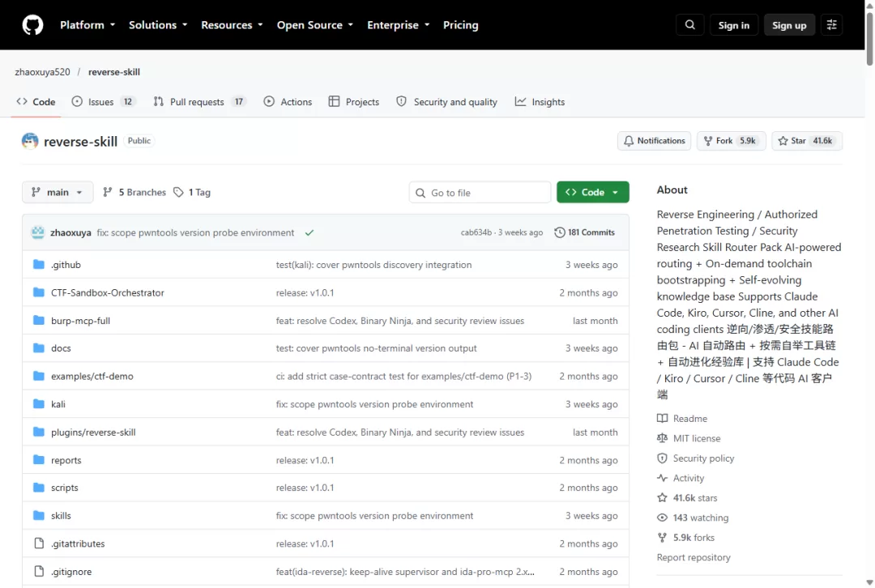Click the Notifications button
The image size is (875, 588).
[654, 141]
